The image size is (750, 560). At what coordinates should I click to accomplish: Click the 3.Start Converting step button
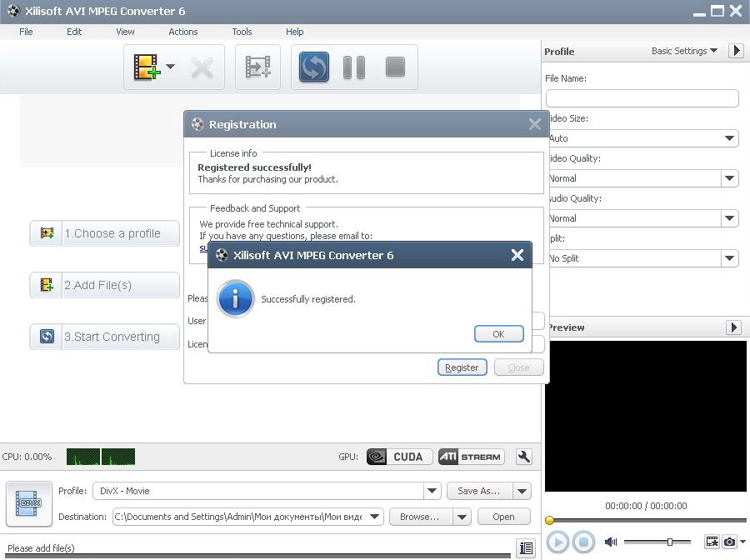click(105, 337)
